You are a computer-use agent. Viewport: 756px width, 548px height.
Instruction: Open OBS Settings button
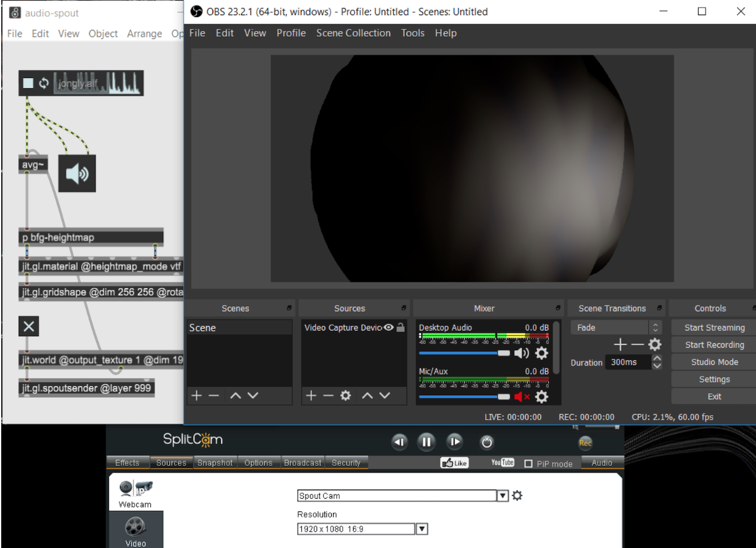[715, 379]
